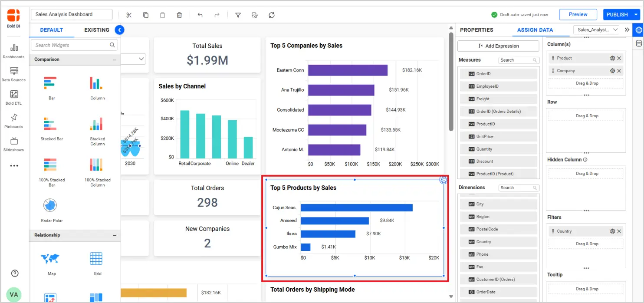644x303 pixels.
Task: Open Dashboards from the sidebar
Action: (x=14, y=51)
